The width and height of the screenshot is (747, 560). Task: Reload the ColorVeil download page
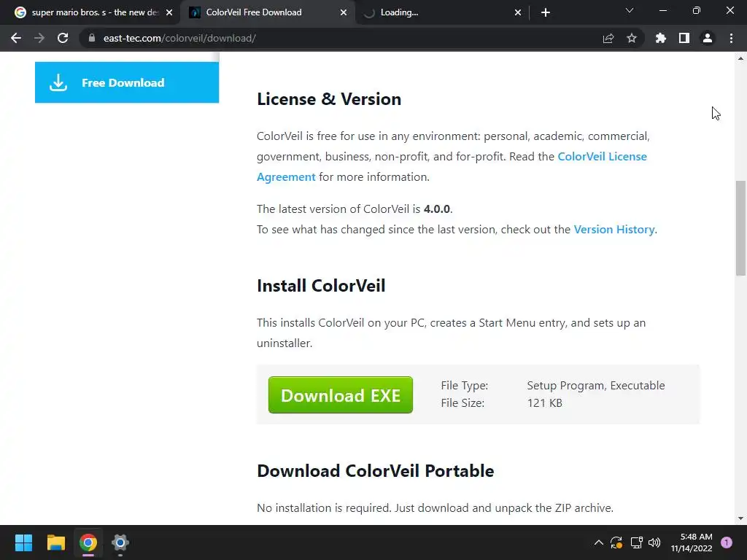coord(63,38)
